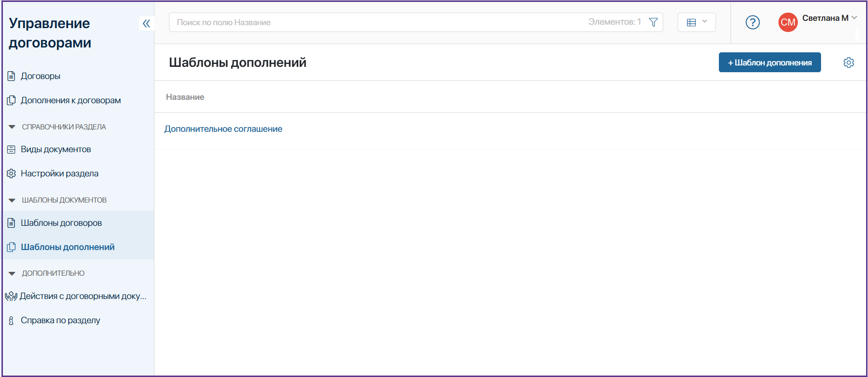Click the Справка по разделу icon
The image size is (868, 377).
[11, 320]
